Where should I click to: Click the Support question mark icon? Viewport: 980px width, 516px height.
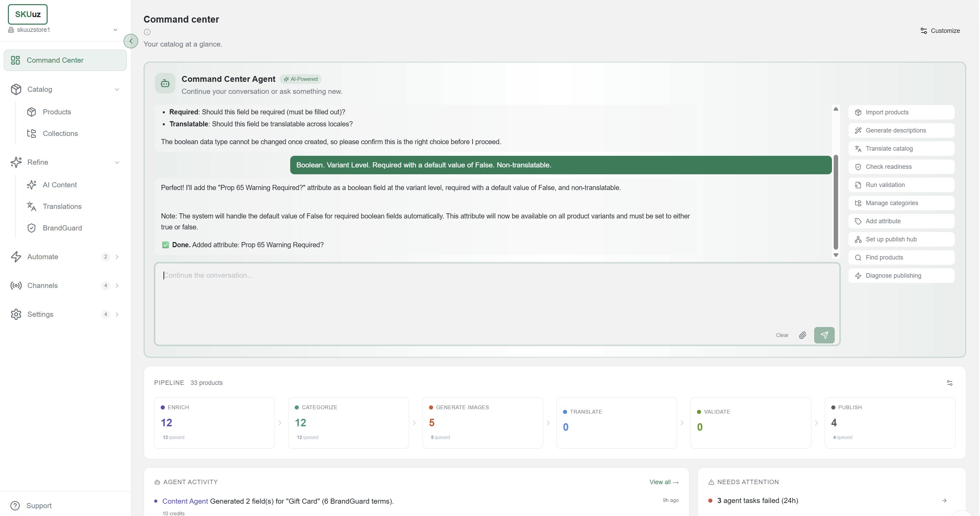15,506
